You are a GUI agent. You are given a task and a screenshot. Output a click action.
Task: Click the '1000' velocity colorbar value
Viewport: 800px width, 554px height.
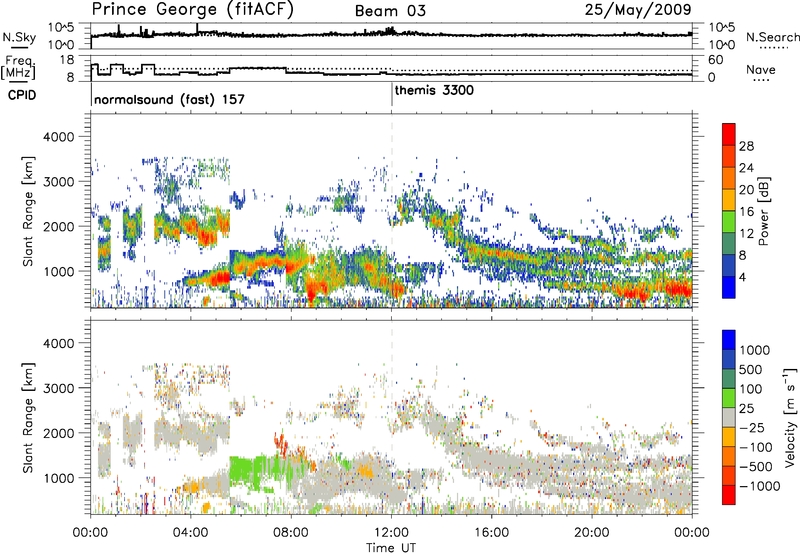click(754, 350)
